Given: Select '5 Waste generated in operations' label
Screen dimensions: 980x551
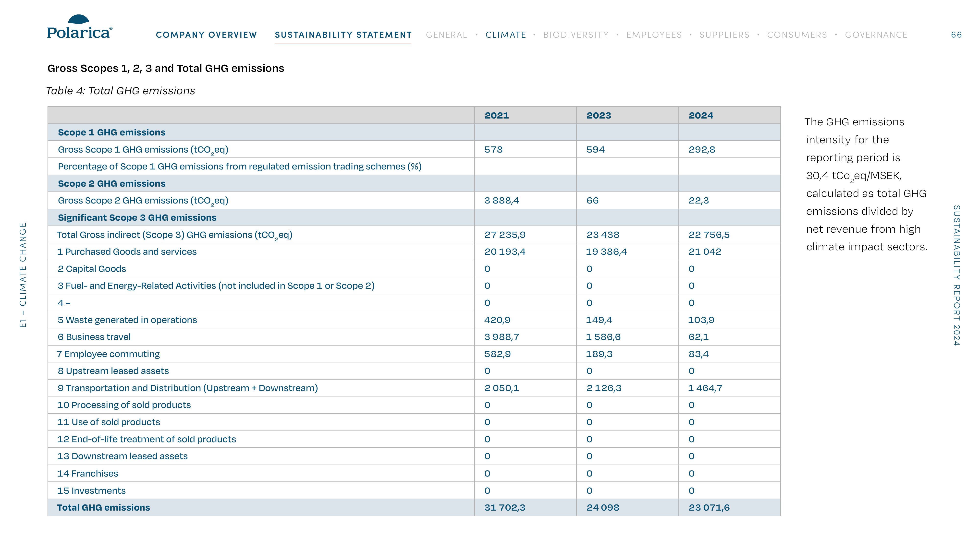Looking at the screenshot, I should point(127,320).
